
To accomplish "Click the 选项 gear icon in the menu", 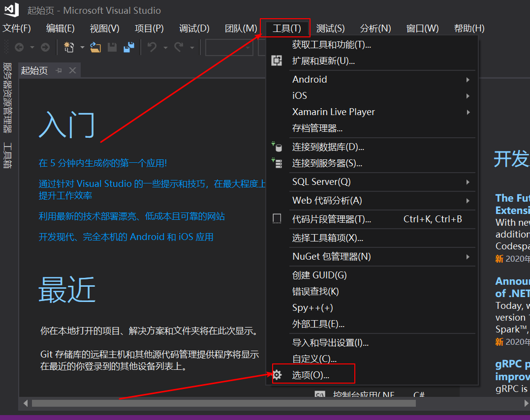I will coord(277,374).
